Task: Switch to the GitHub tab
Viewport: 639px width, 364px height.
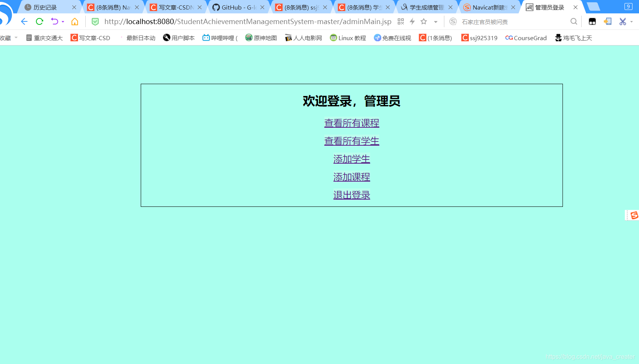Action: coord(238,7)
